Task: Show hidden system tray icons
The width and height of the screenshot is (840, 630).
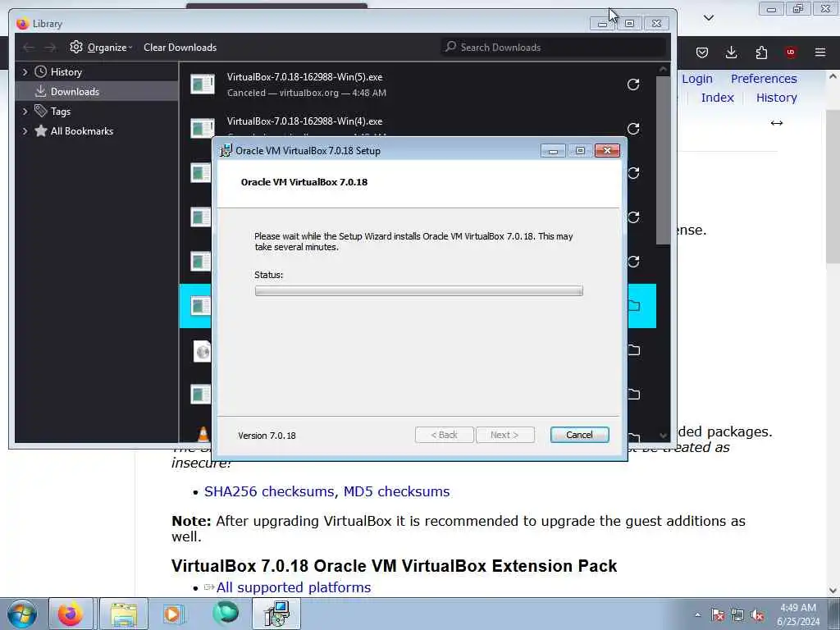Action: click(697, 615)
